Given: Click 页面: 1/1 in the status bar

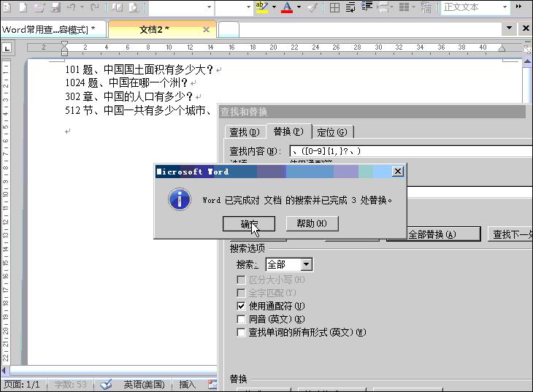Looking at the screenshot, I should tap(22, 385).
